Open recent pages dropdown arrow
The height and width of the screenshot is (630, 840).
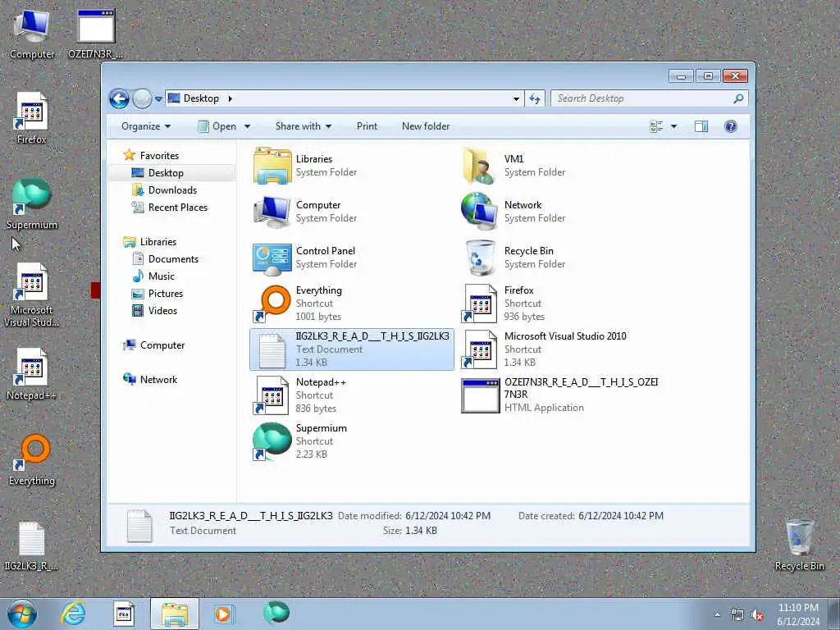[x=158, y=98]
